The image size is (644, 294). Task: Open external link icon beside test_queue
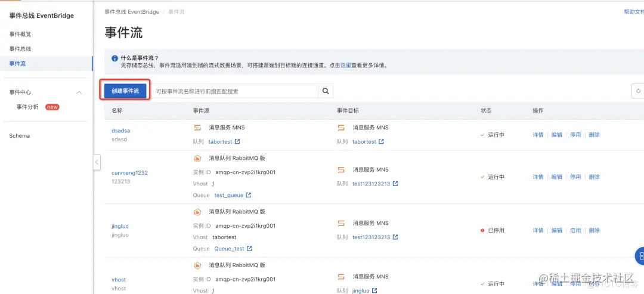[x=249, y=195]
